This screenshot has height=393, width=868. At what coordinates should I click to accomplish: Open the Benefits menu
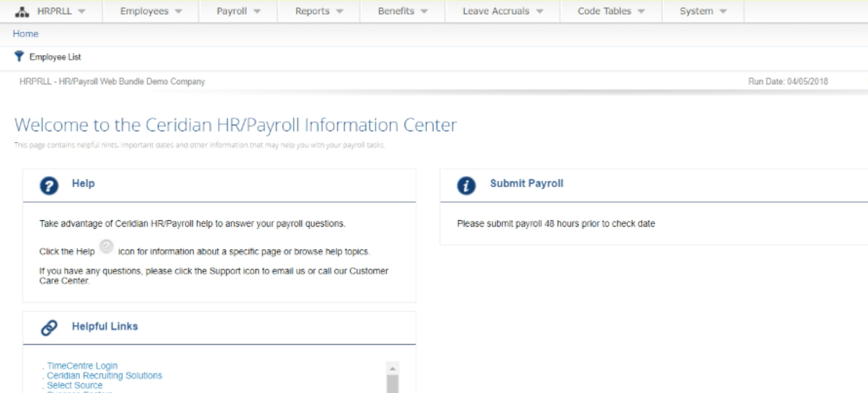pos(396,11)
